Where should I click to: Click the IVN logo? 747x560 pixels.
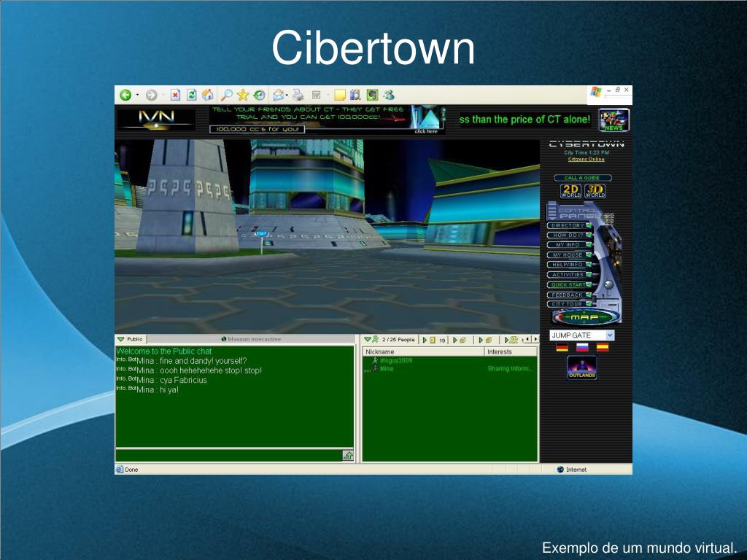tap(156, 120)
